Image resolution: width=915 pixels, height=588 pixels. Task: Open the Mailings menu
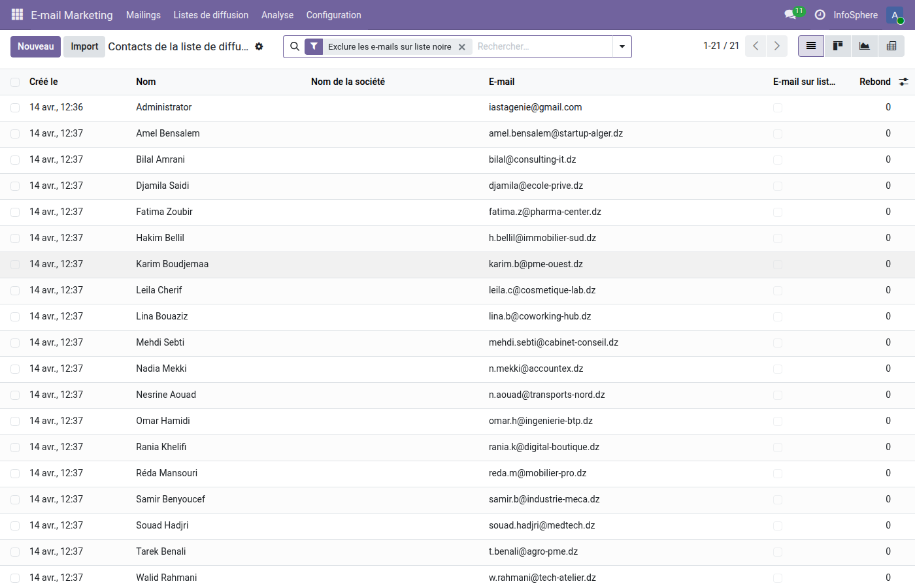click(143, 14)
